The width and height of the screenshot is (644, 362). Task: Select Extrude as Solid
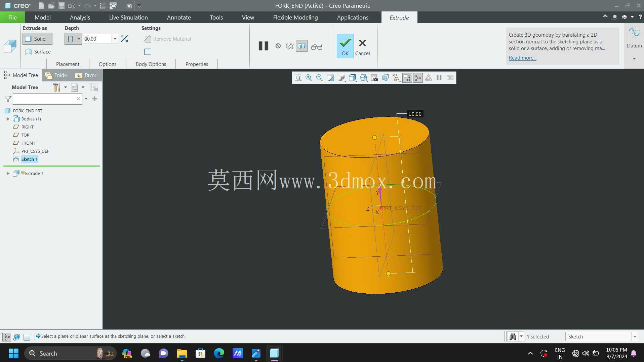37,39
